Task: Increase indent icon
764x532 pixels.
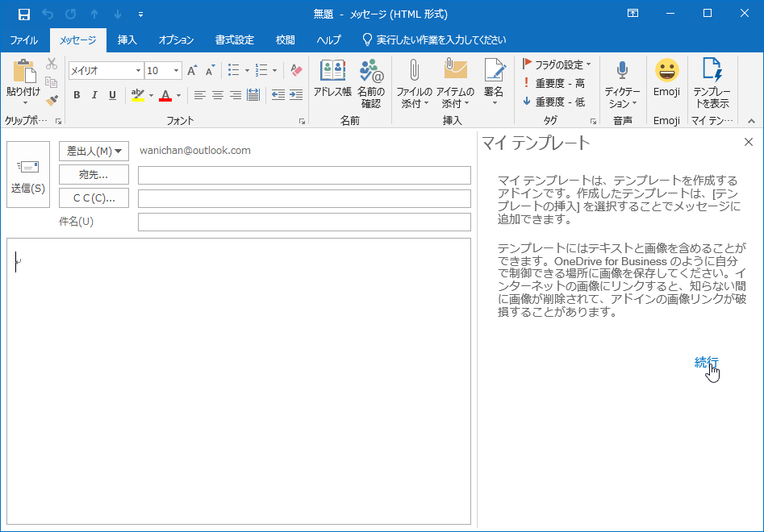Action: pyautogui.click(x=296, y=95)
